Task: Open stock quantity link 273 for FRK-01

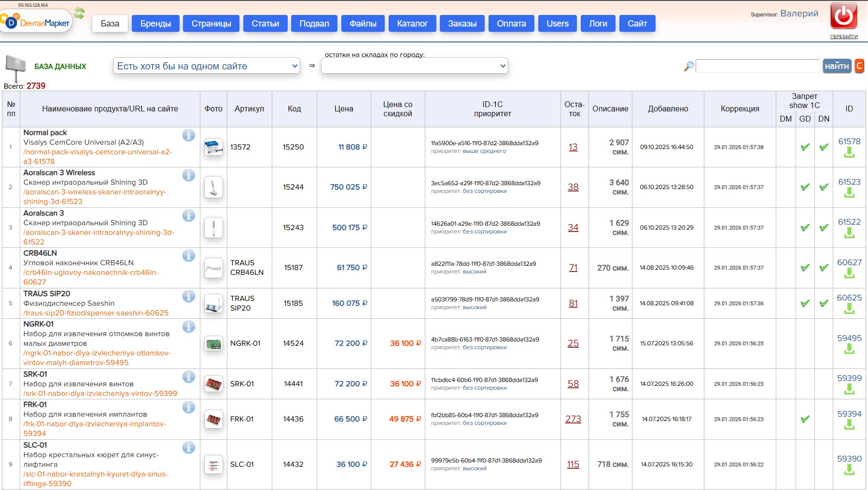Action: (x=573, y=419)
